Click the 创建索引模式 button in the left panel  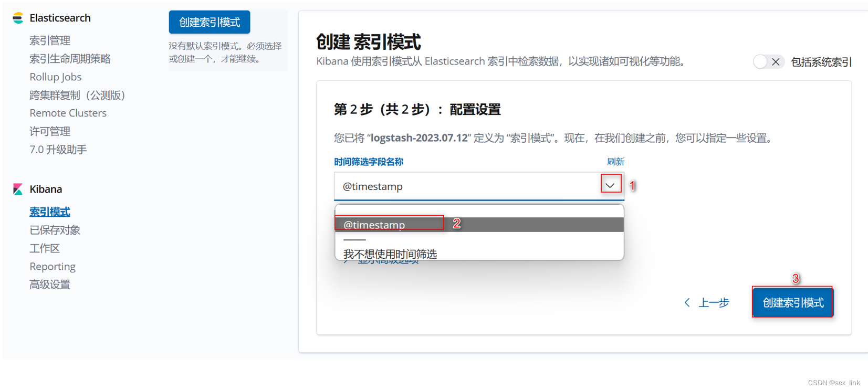tap(210, 22)
